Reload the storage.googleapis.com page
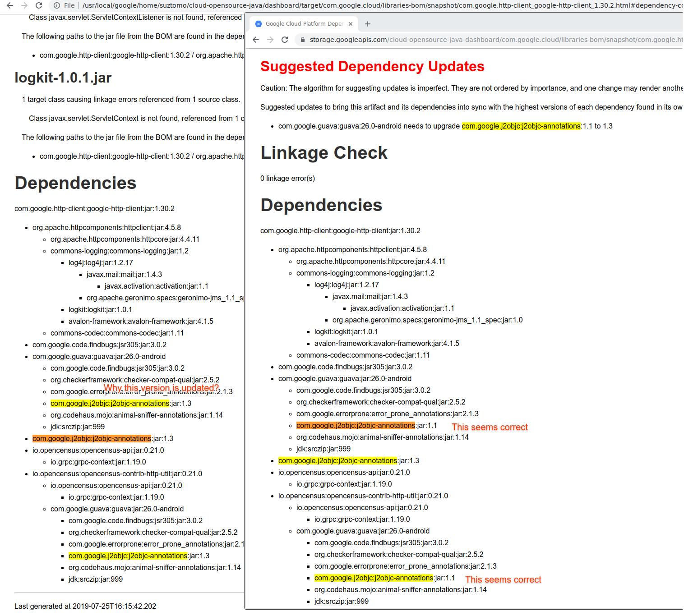 pos(285,40)
